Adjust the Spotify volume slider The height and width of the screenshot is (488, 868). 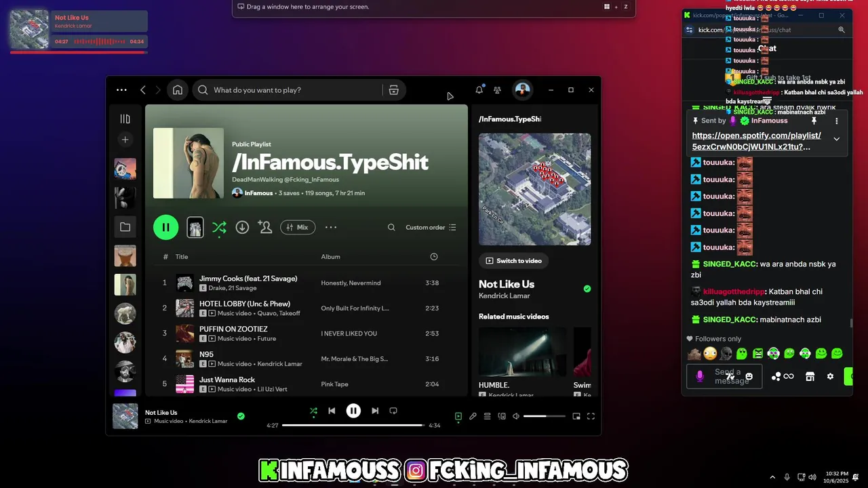click(545, 416)
